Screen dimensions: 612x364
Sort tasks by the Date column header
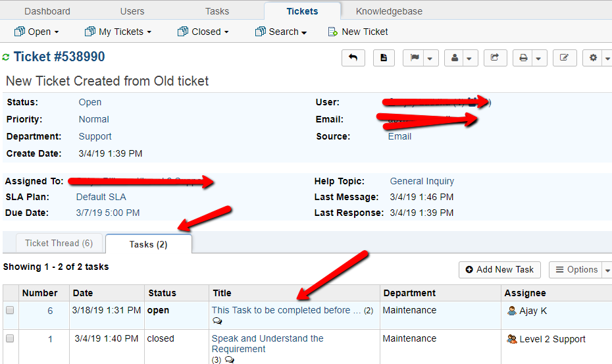[83, 293]
